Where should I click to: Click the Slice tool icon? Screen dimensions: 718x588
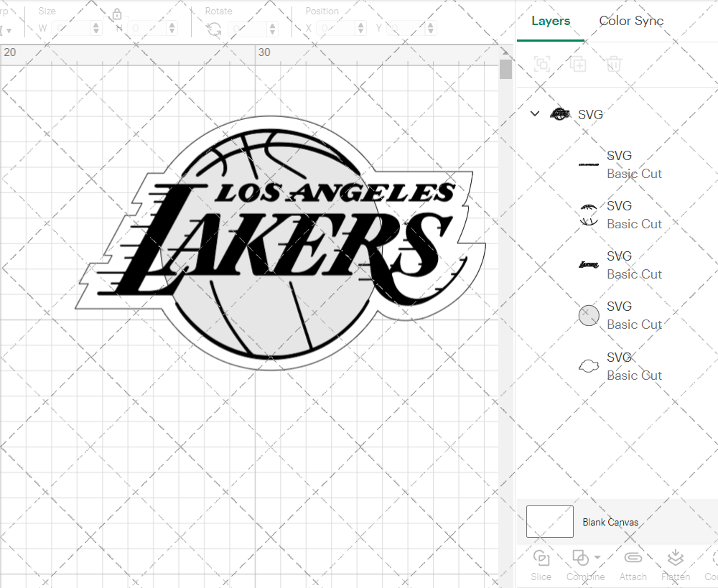coord(541,559)
